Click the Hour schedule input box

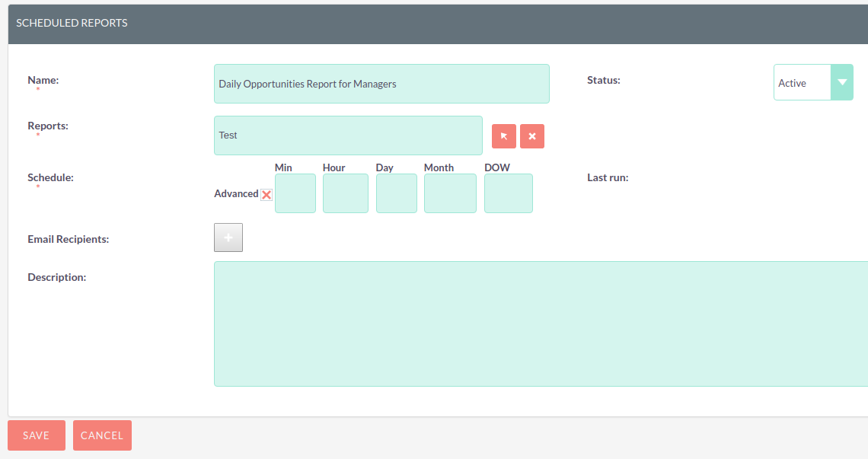[346, 193]
